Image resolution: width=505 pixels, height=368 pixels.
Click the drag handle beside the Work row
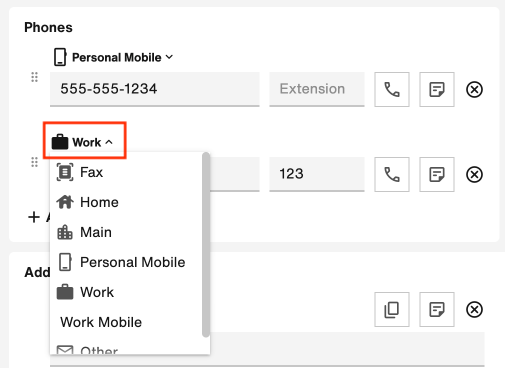tap(34, 162)
